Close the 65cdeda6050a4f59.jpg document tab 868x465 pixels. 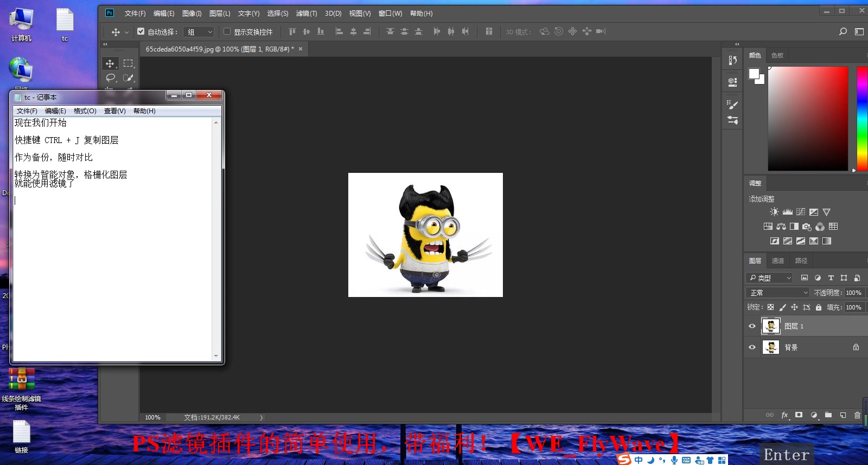click(x=301, y=49)
